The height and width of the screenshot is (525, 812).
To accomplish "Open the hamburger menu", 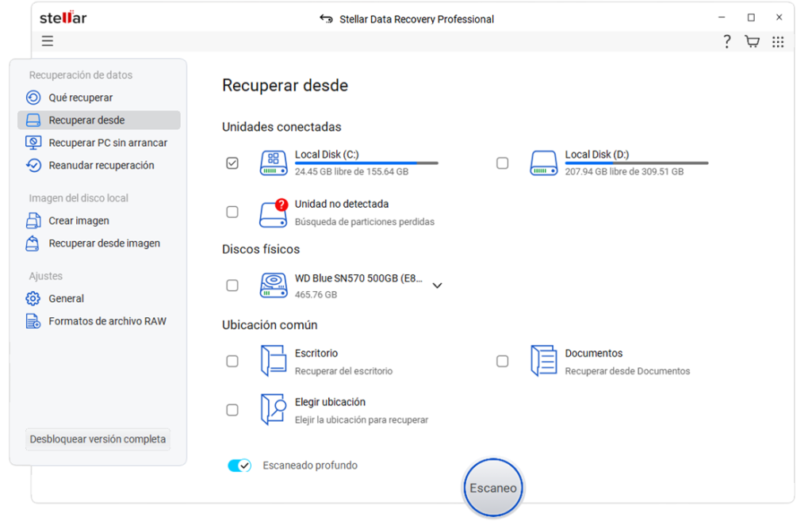I will click(47, 41).
